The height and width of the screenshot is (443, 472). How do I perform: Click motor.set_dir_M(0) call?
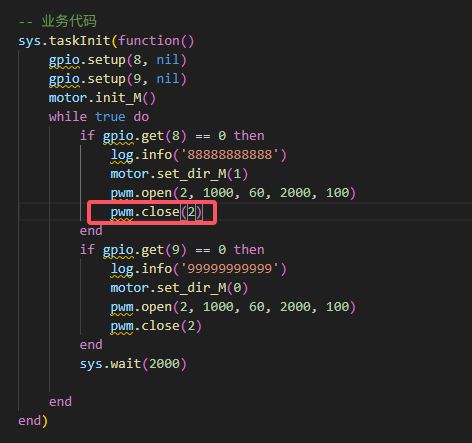pos(179,288)
